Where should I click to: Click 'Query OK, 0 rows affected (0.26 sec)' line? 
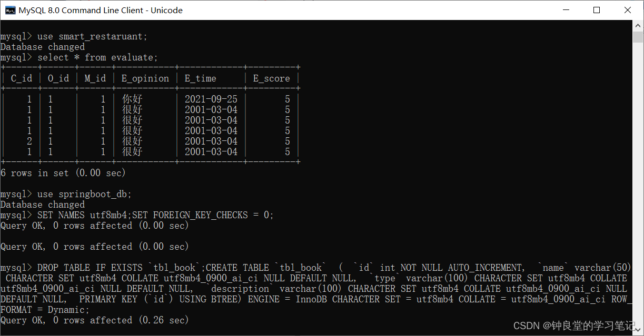pos(95,320)
